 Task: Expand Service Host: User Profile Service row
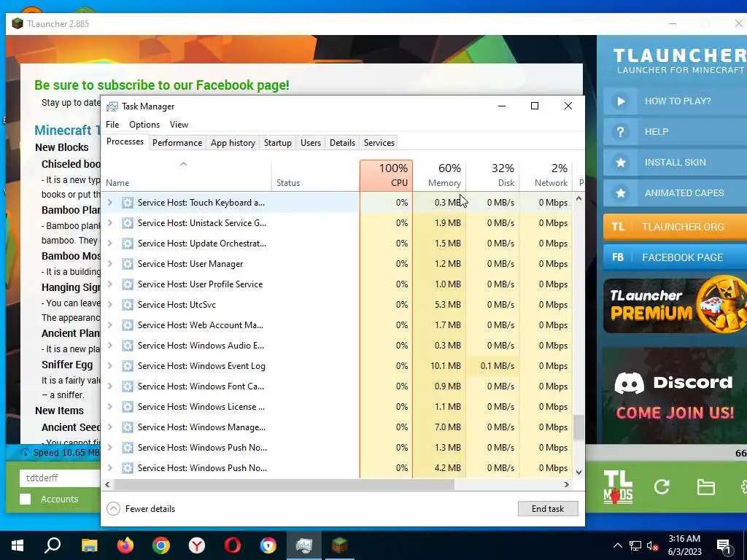coord(110,284)
